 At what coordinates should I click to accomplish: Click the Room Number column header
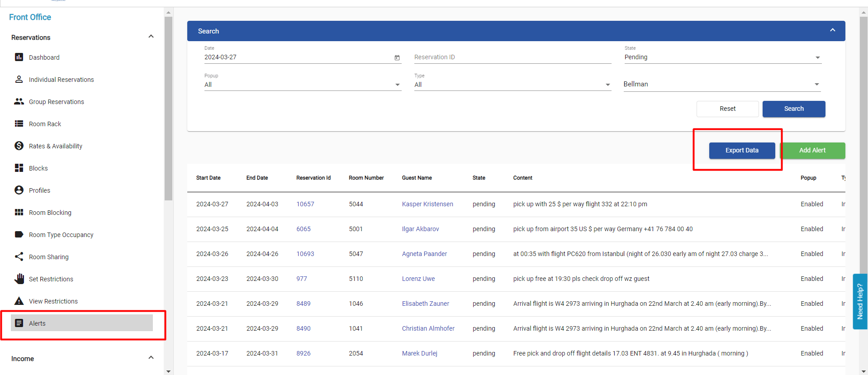click(x=366, y=178)
